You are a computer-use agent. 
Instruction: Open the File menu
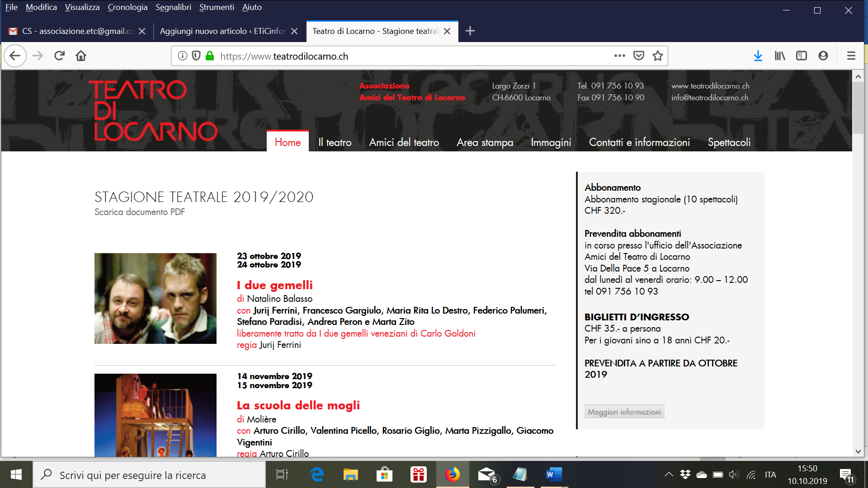click(11, 7)
